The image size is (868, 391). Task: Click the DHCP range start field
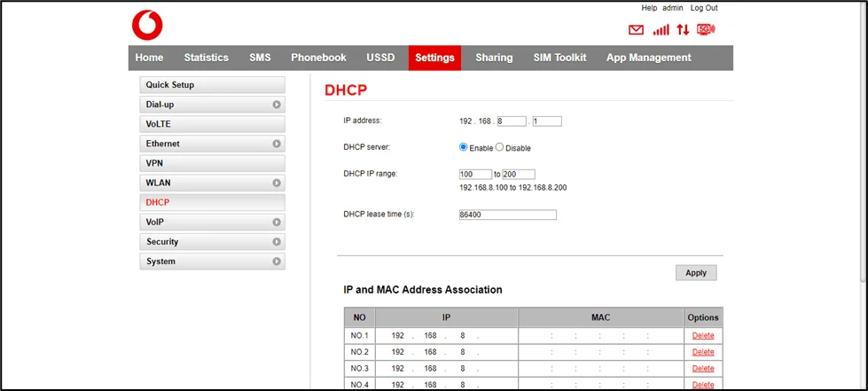click(x=475, y=175)
